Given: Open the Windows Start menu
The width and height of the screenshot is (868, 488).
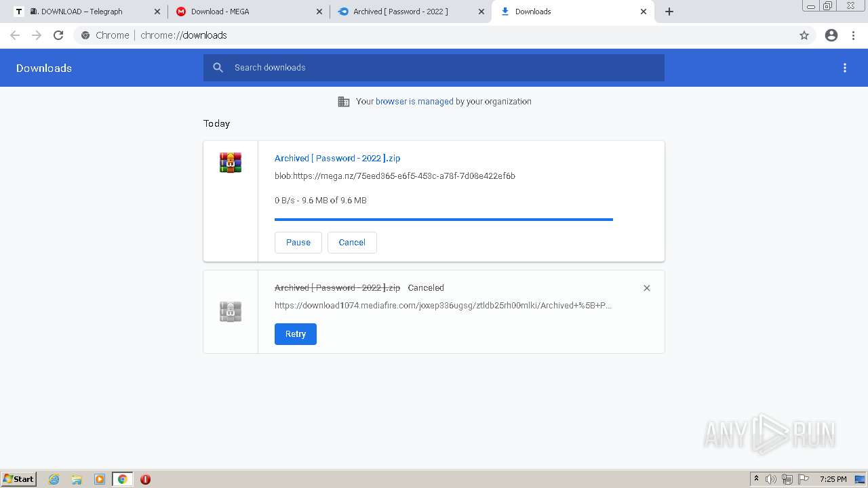Looking at the screenshot, I should pos(19,479).
